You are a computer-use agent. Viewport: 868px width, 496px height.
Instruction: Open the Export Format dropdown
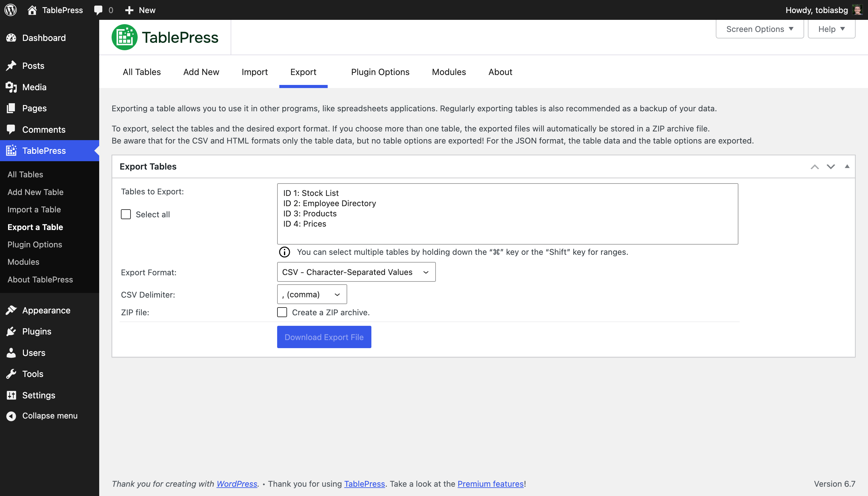(356, 272)
